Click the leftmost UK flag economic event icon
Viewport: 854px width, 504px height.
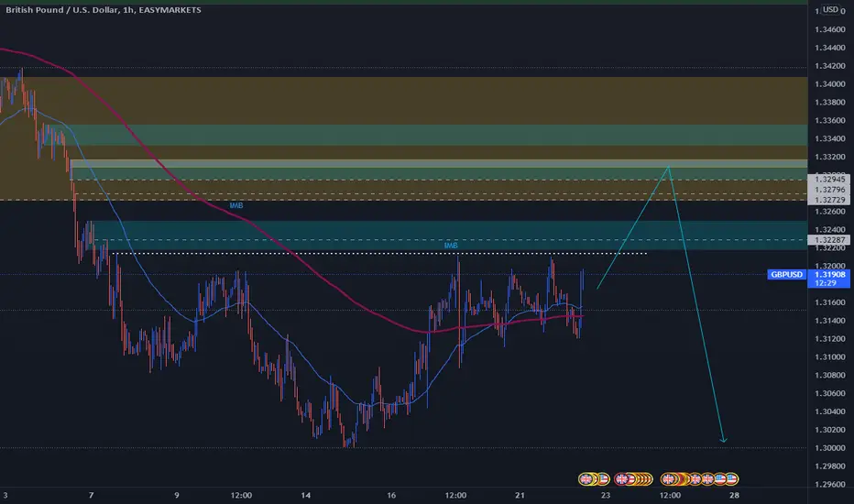[586, 479]
